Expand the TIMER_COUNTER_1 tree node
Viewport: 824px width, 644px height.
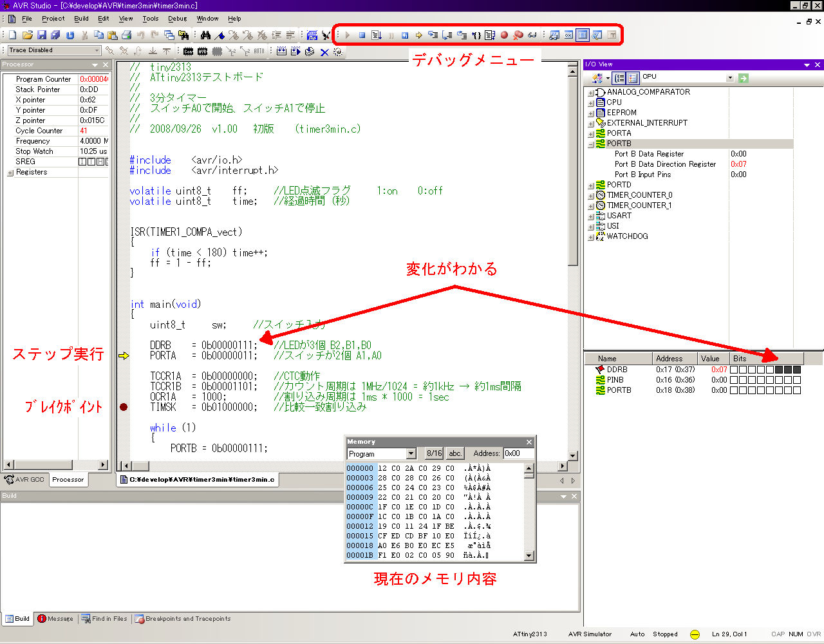click(x=590, y=205)
